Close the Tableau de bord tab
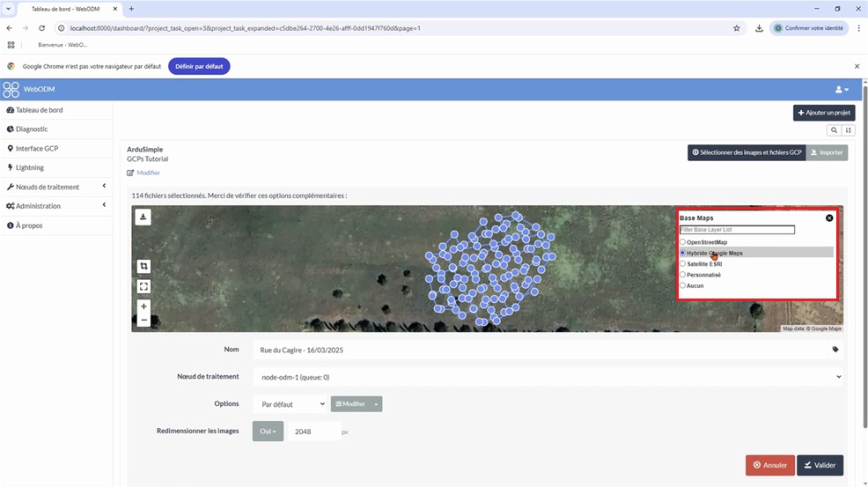 (115, 9)
